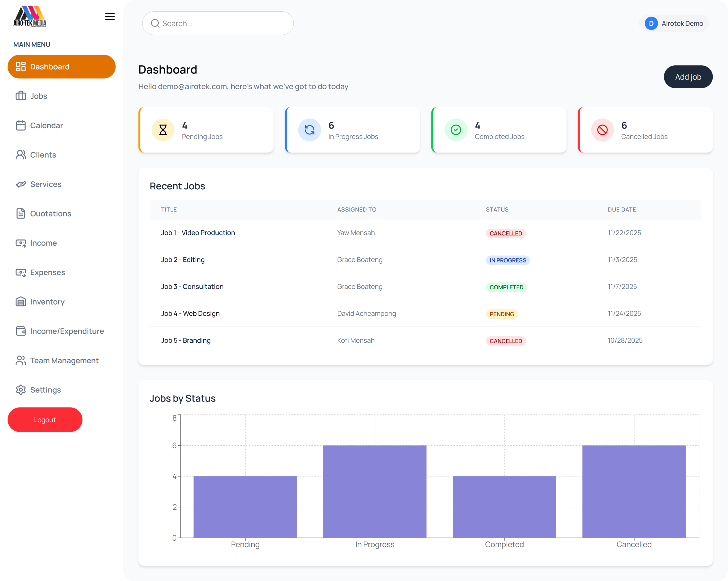Open Job 4 - Web Design row
This screenshot has width=728, height=581.
[x=190, y=314]
